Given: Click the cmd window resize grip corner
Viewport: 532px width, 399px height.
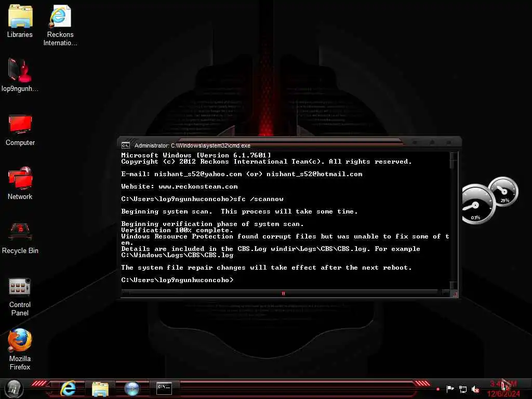Looking at the screenshot, I should [x=455, y=294].
